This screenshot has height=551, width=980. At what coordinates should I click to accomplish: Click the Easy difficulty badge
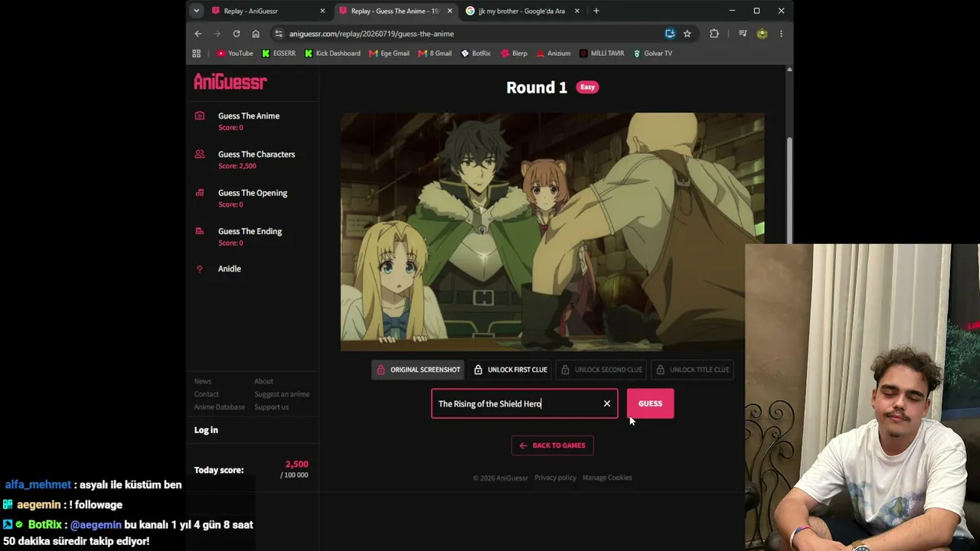587,87
